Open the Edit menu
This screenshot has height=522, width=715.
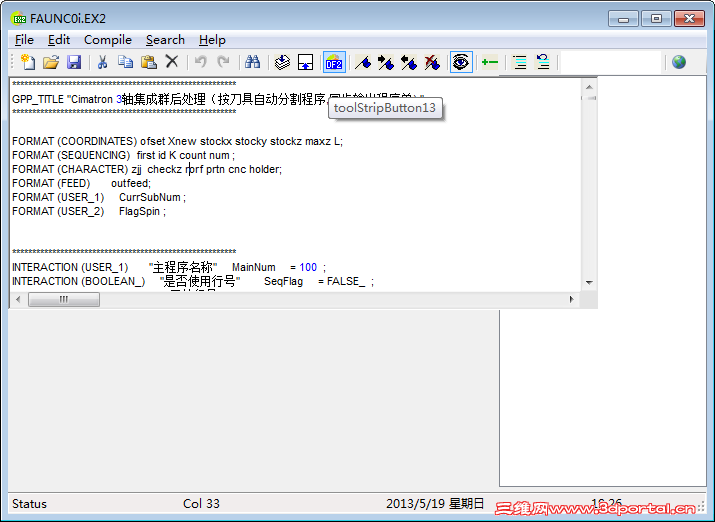pyautogui.click(x=59, y=40)
